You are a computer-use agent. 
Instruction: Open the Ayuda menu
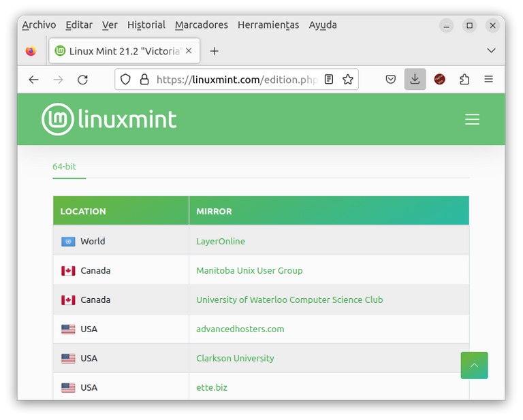point(323,25)
